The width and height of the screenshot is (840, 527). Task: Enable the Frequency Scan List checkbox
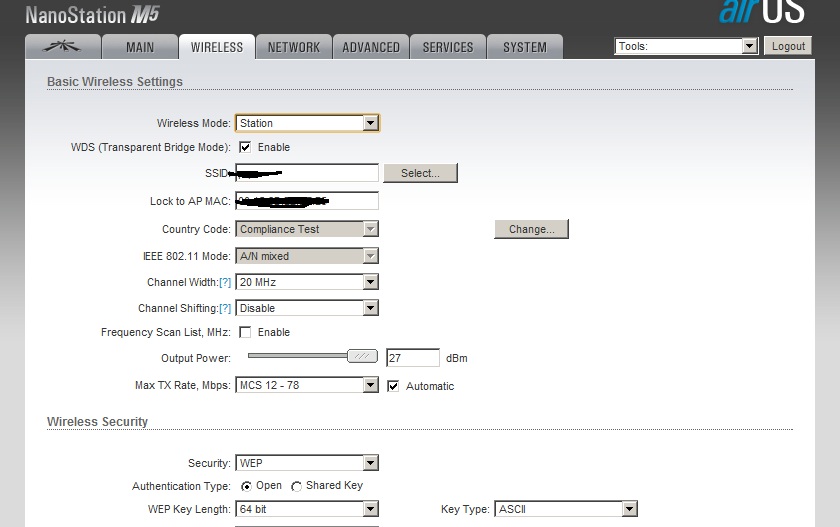point(245,333)
